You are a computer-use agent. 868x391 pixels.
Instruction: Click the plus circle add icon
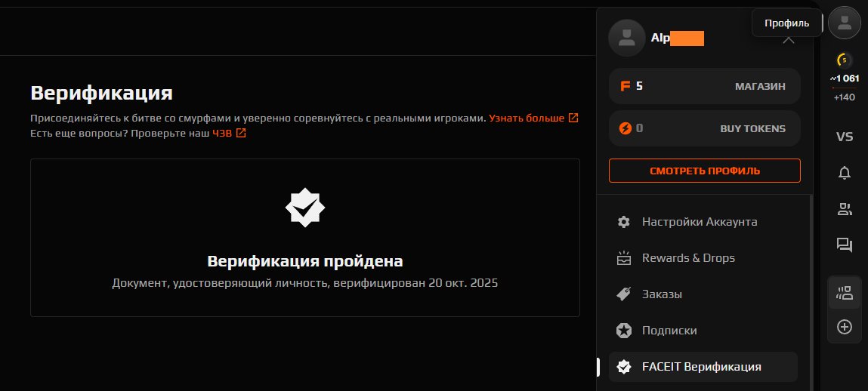coord(844,328)
